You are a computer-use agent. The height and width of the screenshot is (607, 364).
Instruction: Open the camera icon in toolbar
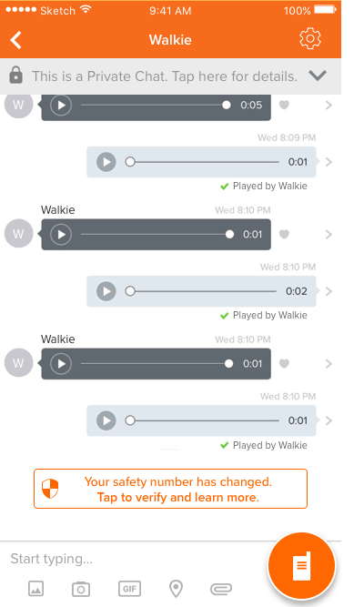81,589
